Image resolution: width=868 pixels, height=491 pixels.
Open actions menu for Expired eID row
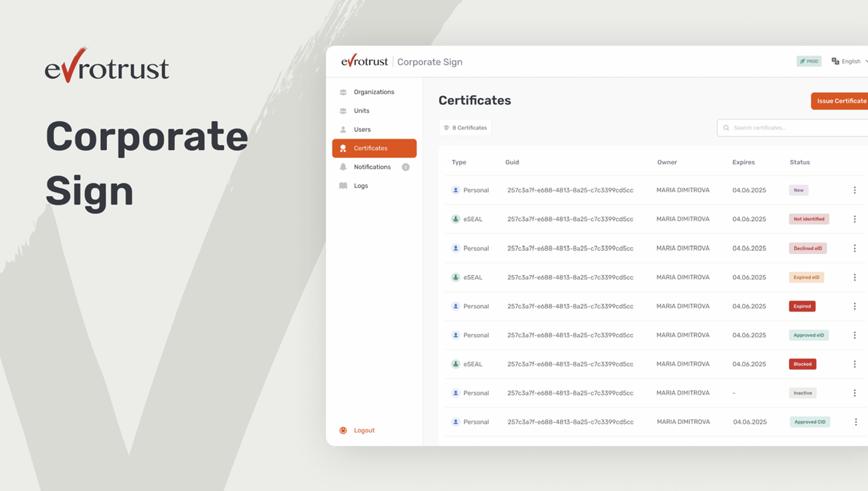(855, 277)
